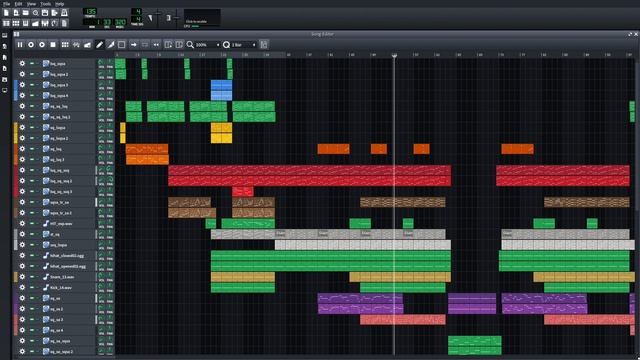Open the View menu
This screenshot has width=640, height=360.
(x=31, y=4)
